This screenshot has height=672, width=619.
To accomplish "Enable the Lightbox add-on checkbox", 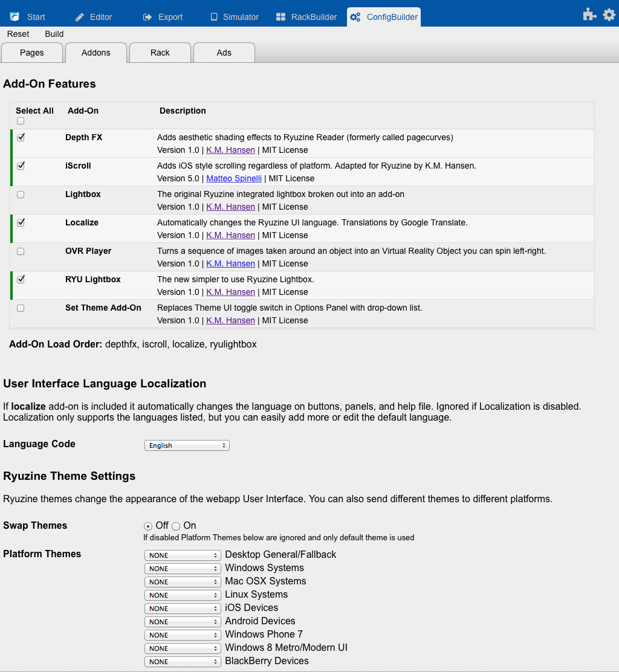I will point(21,195).
